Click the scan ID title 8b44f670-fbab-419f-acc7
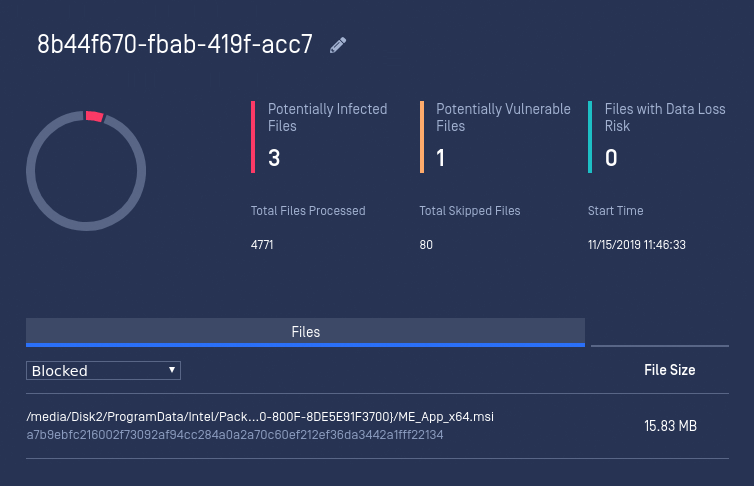The image size is (754, 486). coord(175,45)
